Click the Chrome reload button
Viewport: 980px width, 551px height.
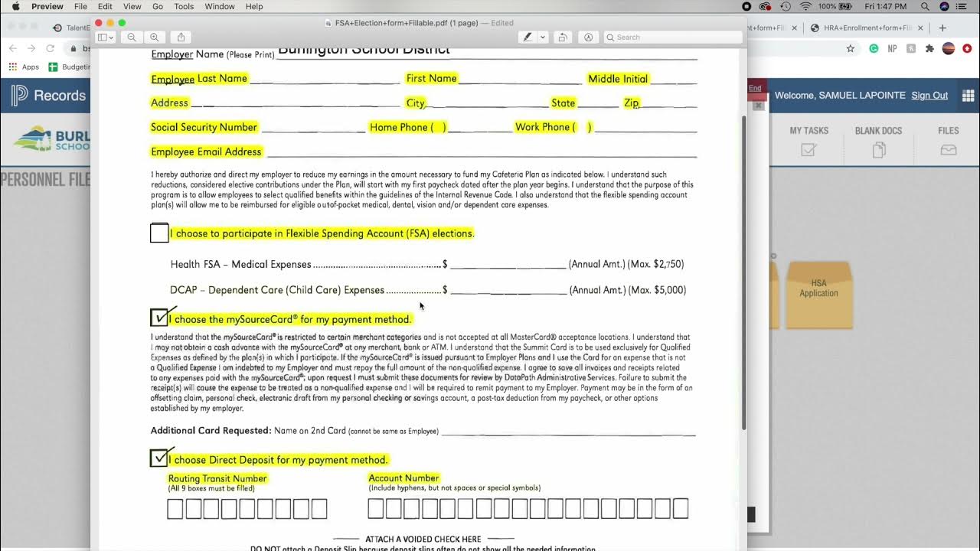pyautogui.click(x=50, y=48)
